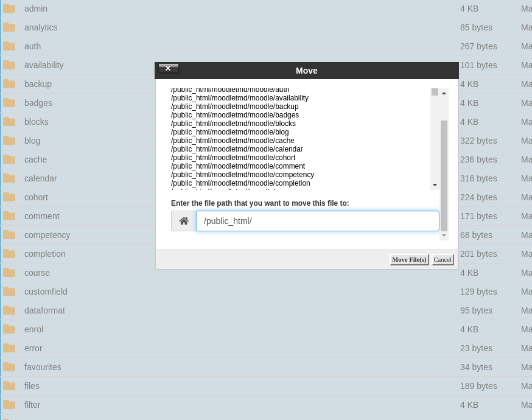Select the filter folder icon
Image resolution: width=532 pixels, height=420 pixels.
pyautogui.click(x=9, y=405)
